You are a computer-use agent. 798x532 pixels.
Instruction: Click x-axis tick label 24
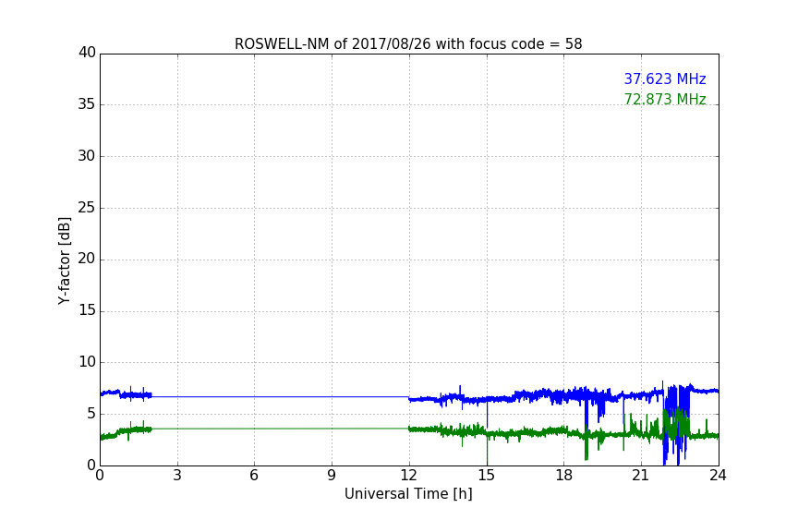pos(719,476)
